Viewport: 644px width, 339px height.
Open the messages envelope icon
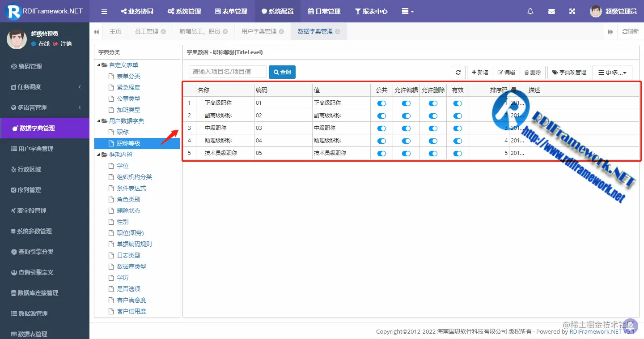tap(551, 11)
